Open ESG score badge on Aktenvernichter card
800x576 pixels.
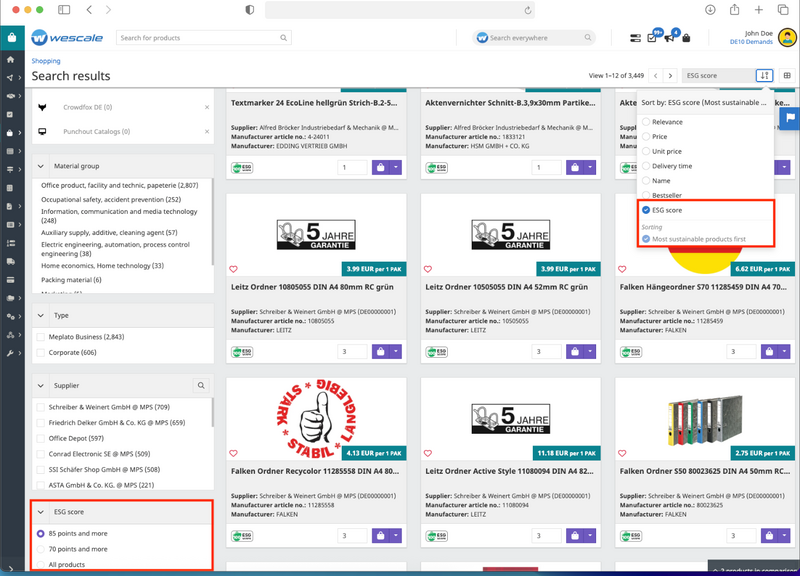pos(437,167)
